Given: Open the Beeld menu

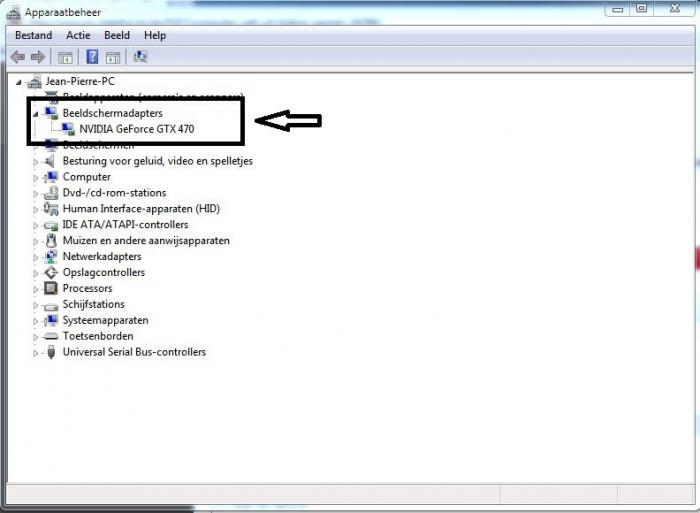Looking at the screenshot, I should [117, 35].
